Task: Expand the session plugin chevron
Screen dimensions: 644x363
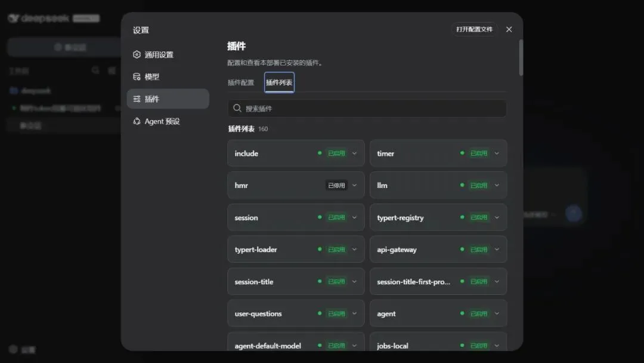Action: [x=354, y=217]
